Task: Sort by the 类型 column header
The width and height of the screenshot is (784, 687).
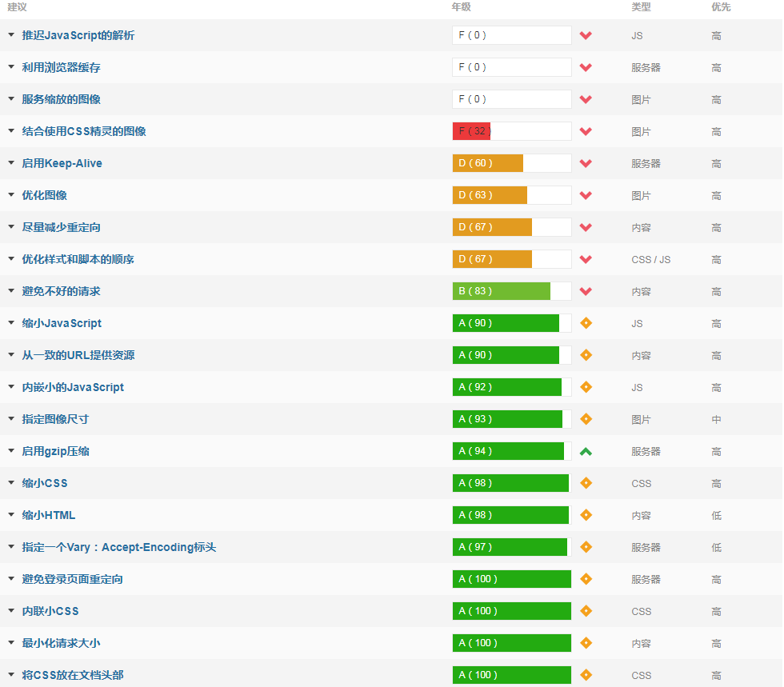Action: tap(641, 7)
